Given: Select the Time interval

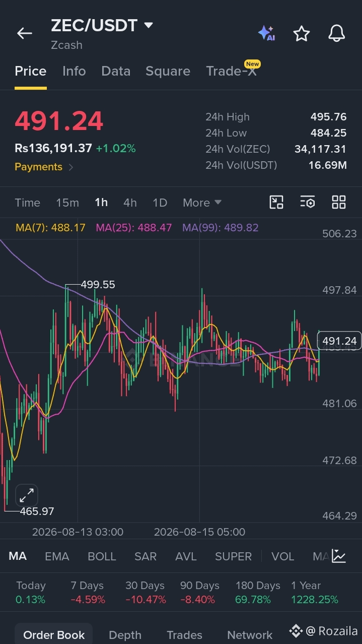Looking at the screenshot, I should pos(27,203).
